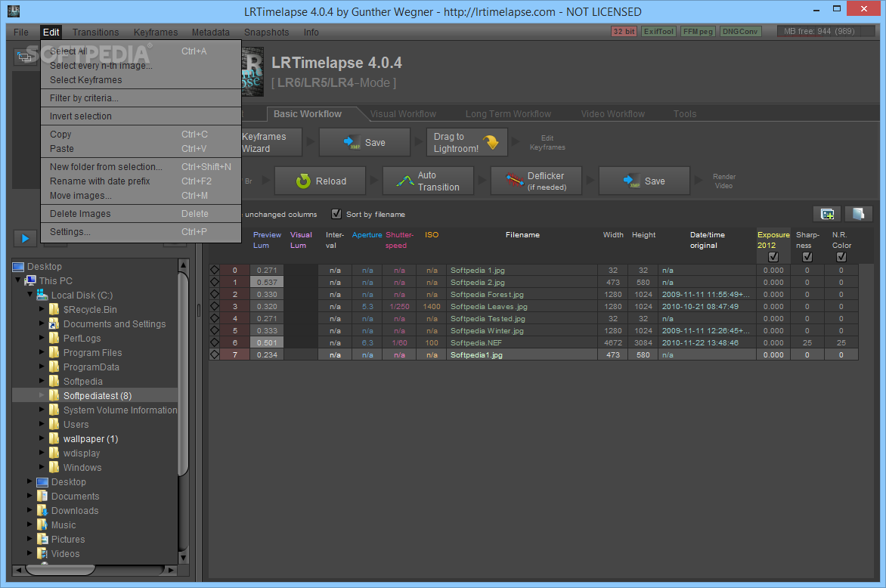Toggle the Sort by filename checkbox

[x=336, y=214]
